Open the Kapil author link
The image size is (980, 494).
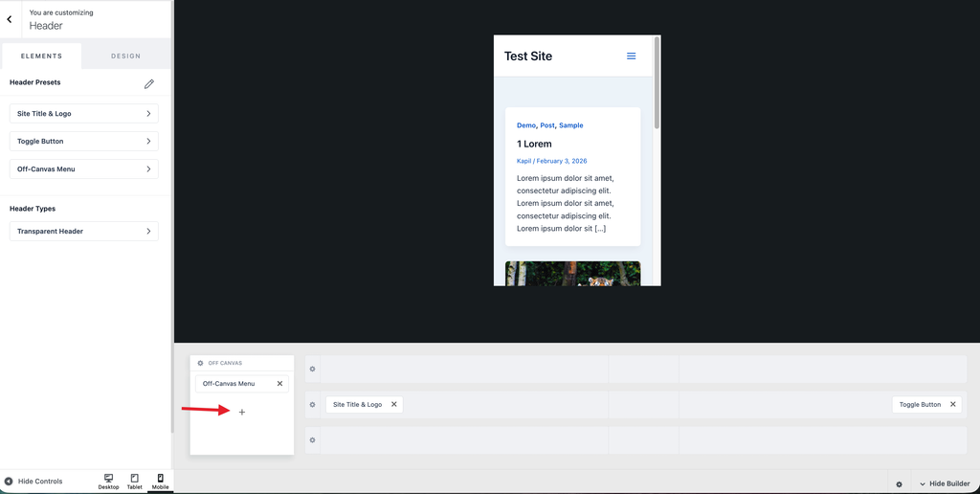523,162
